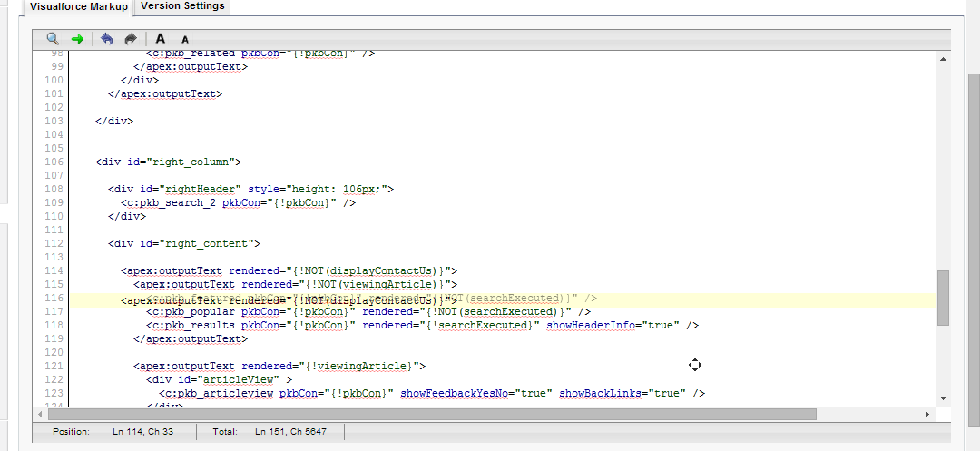
Task: Click the Total Ln 151, Ch 5647 status
Action: (269, 432)
